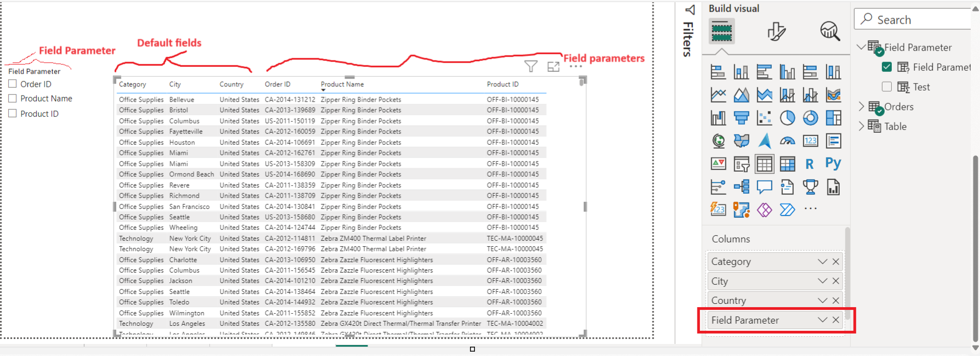Choose the Key influencers visual
Screen dimensions: 980x356
click(x=718, y=187)
